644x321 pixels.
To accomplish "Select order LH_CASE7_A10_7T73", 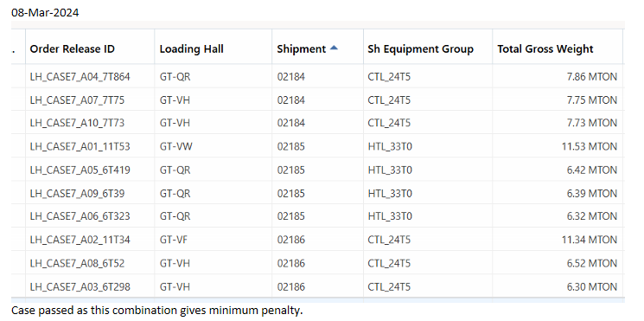I will [77, 123].
